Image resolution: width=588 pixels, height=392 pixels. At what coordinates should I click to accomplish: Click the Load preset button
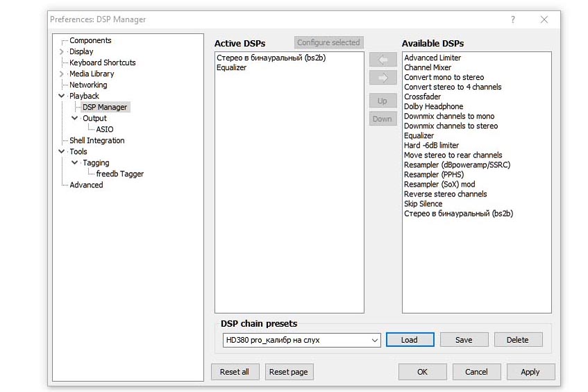(410, 340)
